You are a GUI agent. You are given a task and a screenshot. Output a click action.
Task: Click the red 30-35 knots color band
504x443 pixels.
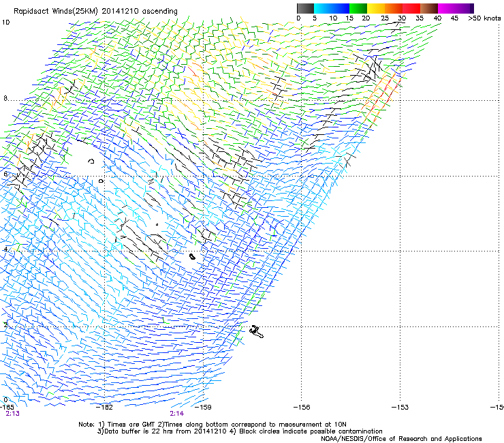[x=411, y=8]
